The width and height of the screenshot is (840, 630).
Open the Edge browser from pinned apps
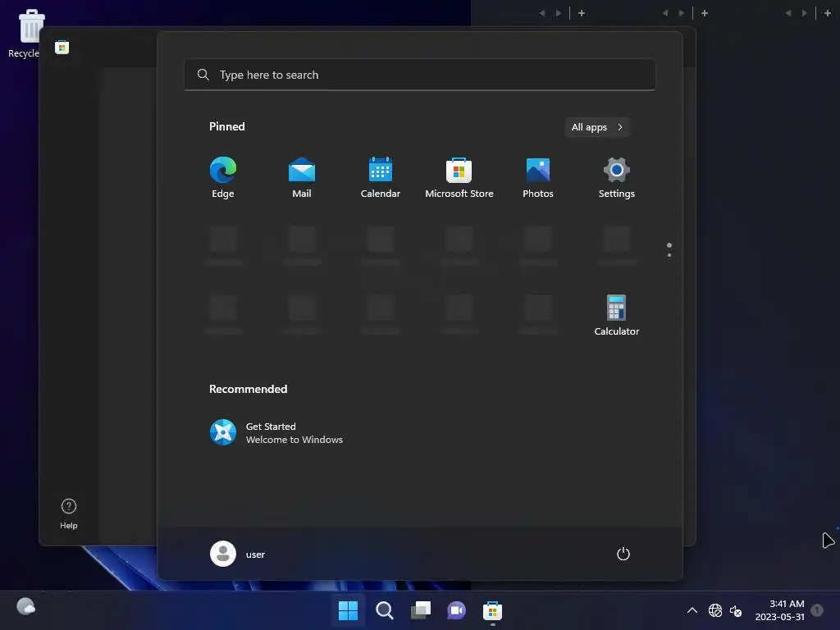tap(223, 178)
